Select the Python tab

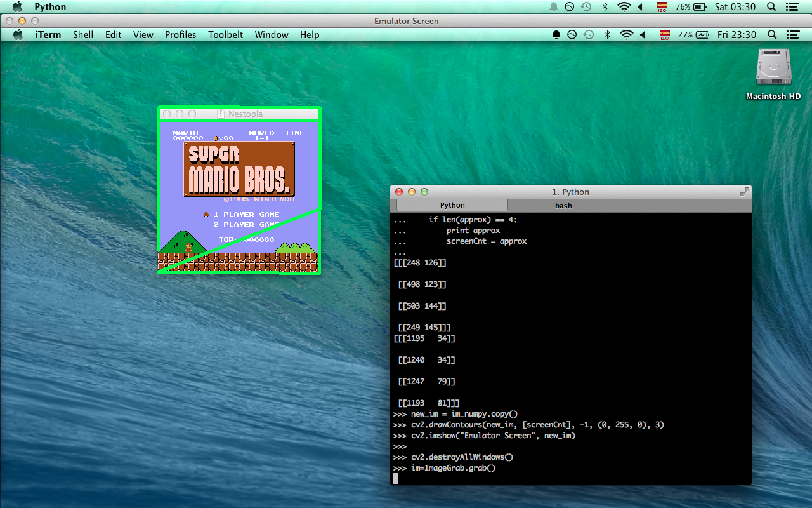[x=452, y=204]
